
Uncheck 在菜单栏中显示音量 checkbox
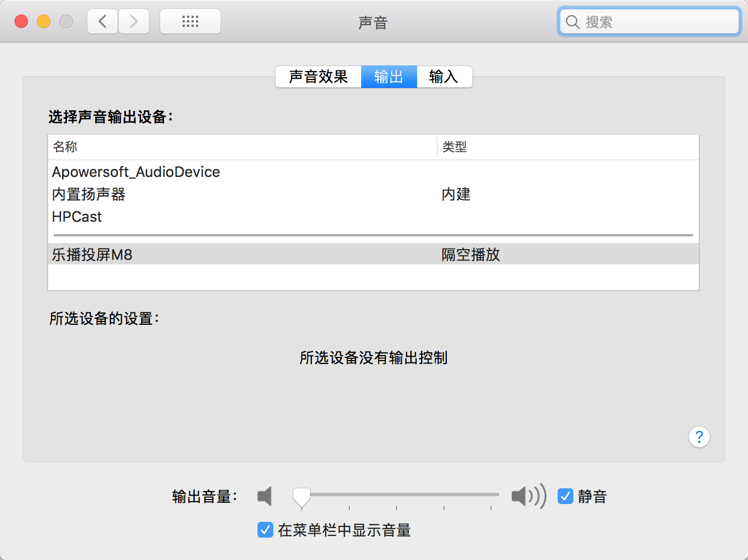265,530
